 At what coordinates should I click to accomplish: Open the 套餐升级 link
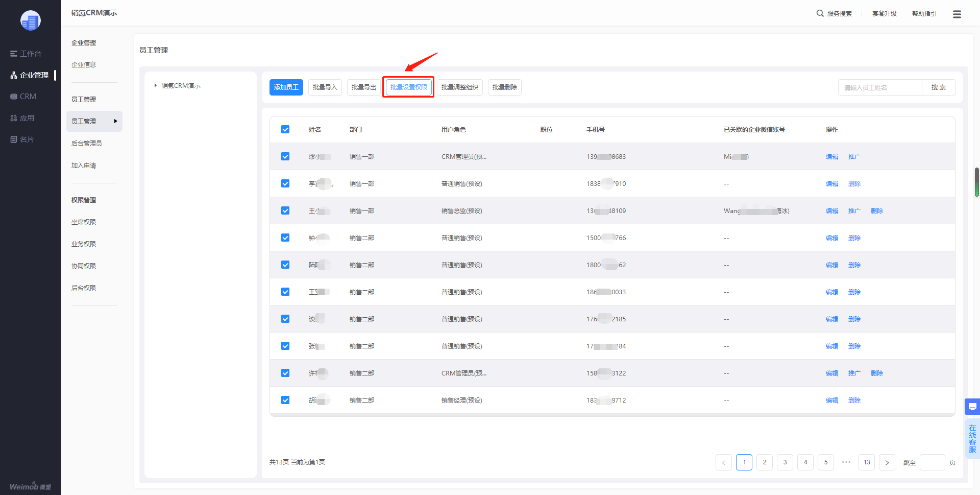pos(885,14)
